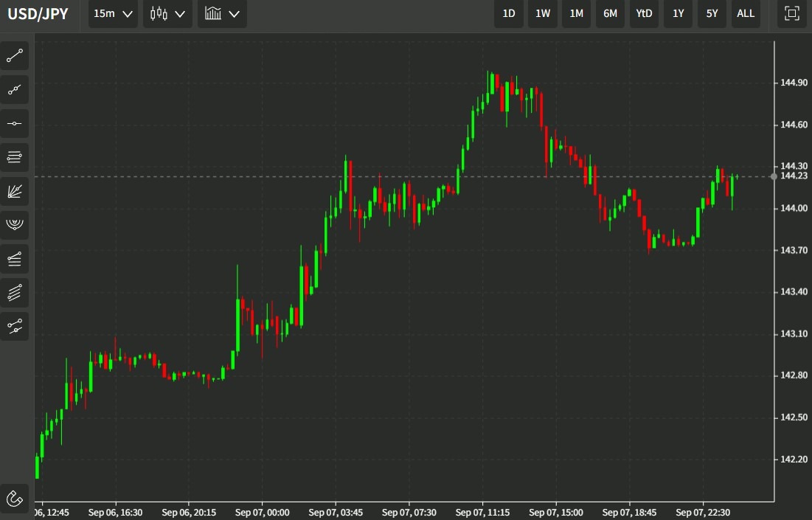This screenshot has width=812, height=520.
Task: Select the Fibonacci arcs tool
Action: 15,225
